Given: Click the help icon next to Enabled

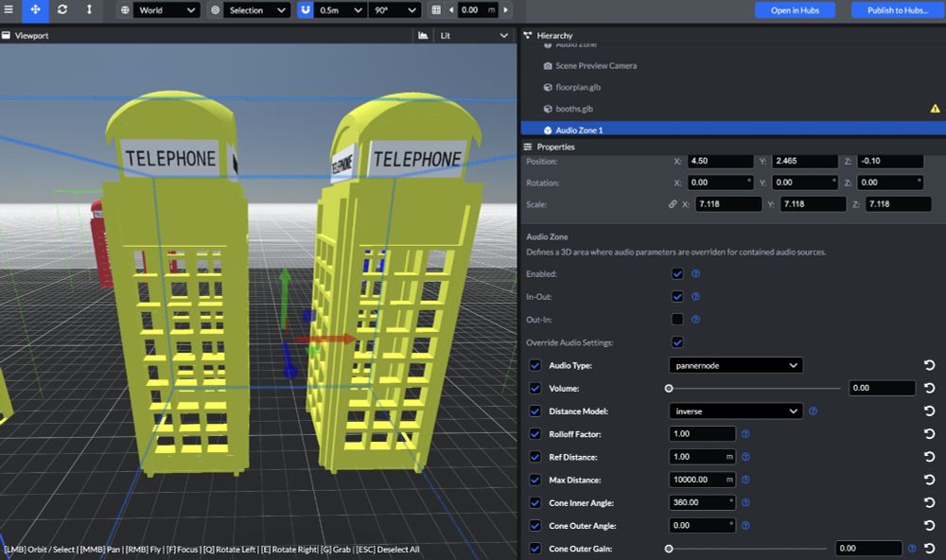Looking at the screenshot, I should tap(695, 274).
